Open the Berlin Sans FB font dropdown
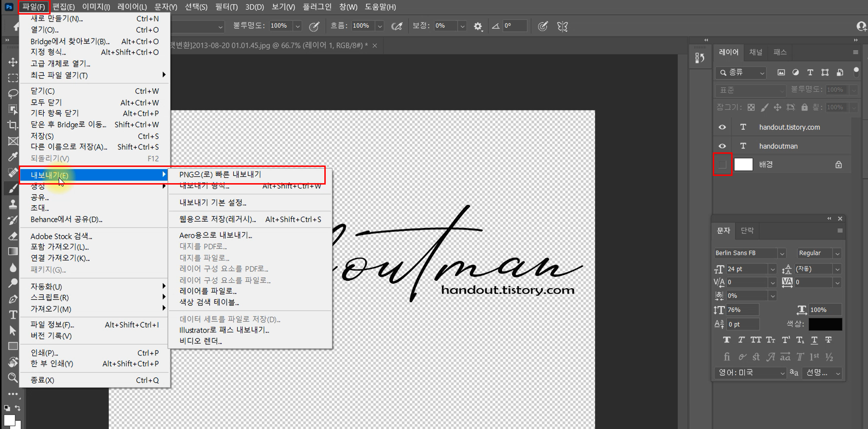 click(x=782, y=253)
